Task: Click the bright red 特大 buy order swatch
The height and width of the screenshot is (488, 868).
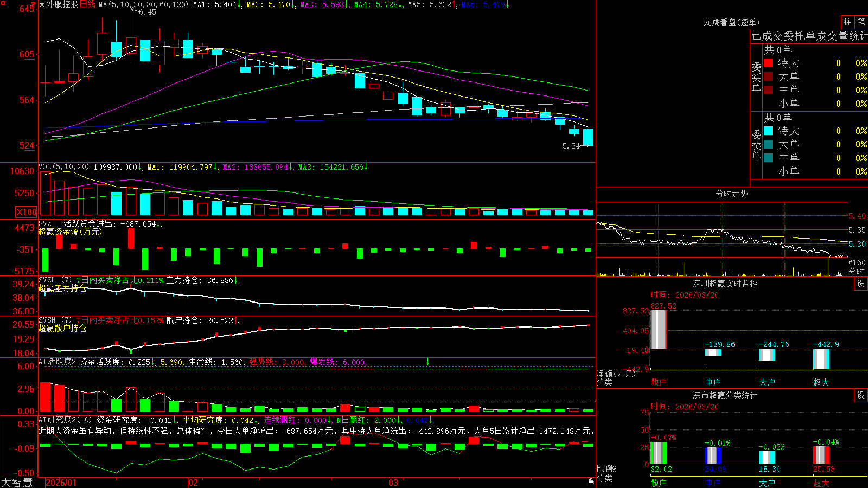Action: [768, 63]
